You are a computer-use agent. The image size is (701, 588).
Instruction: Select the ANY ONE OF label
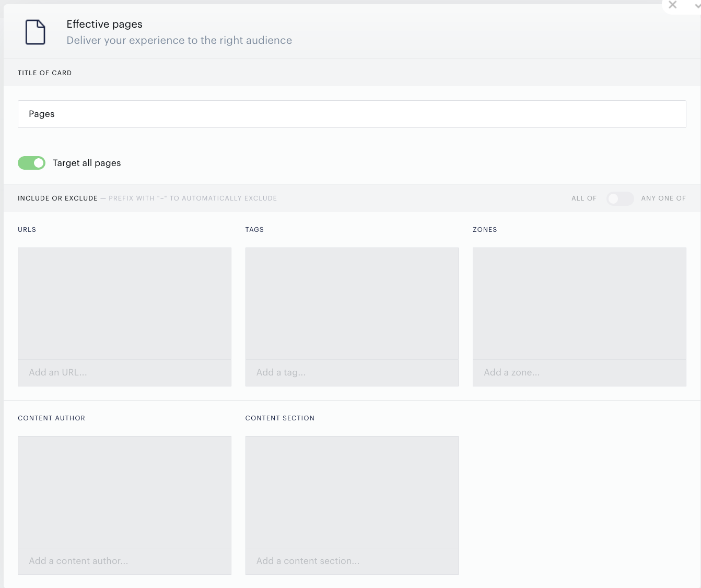click(663, 198)
